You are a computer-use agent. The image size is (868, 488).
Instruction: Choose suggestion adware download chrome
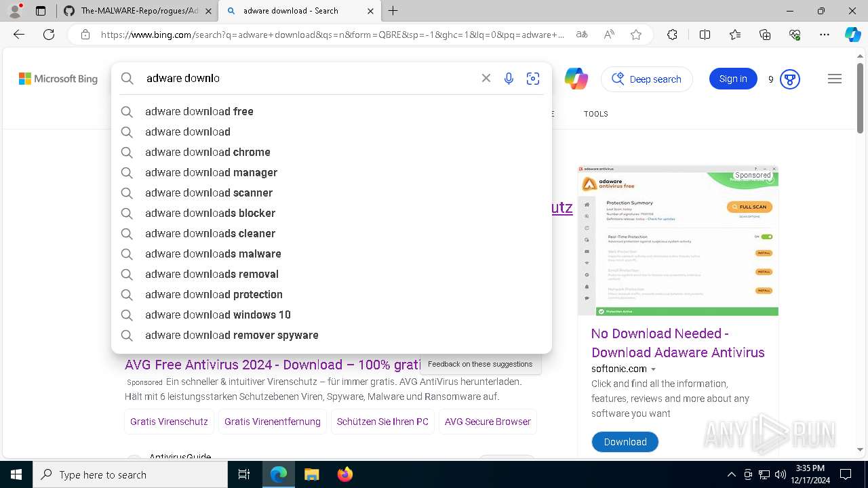pos(332,152)
